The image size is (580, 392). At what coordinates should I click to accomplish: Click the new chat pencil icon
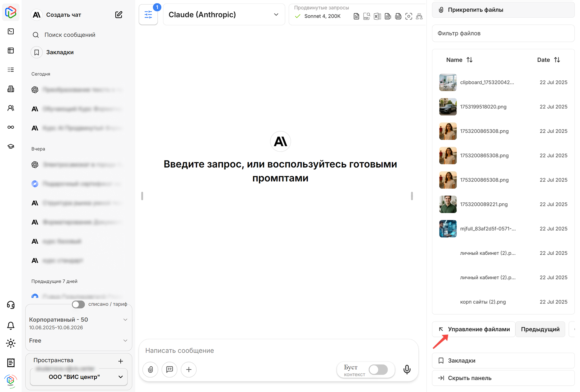119,15
